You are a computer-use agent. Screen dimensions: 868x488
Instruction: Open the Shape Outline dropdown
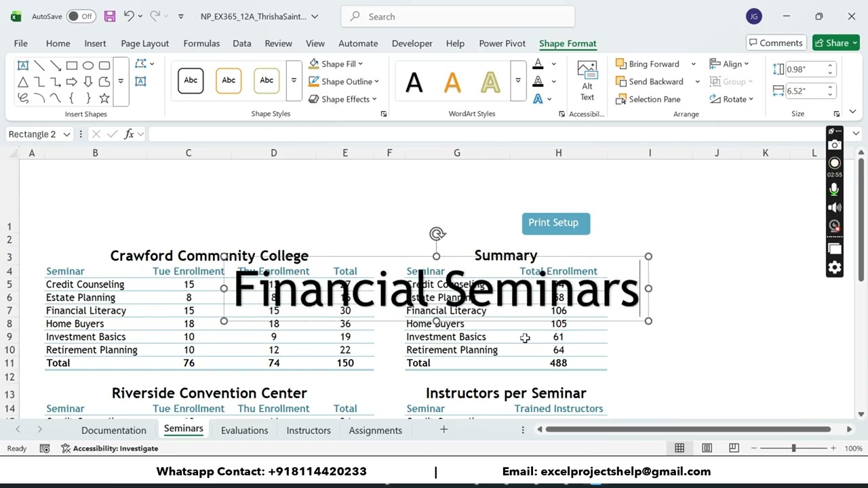click(x=344, y=81)
